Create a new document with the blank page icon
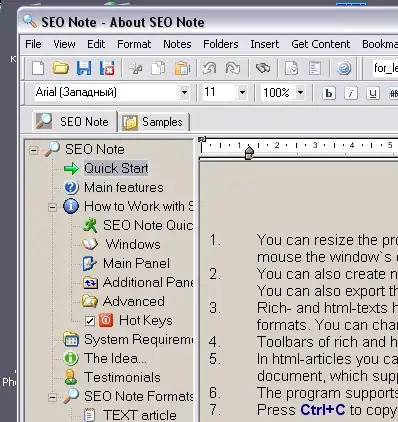Image resolution: width=398 pixels, height=422 pixels. (38, 68)
